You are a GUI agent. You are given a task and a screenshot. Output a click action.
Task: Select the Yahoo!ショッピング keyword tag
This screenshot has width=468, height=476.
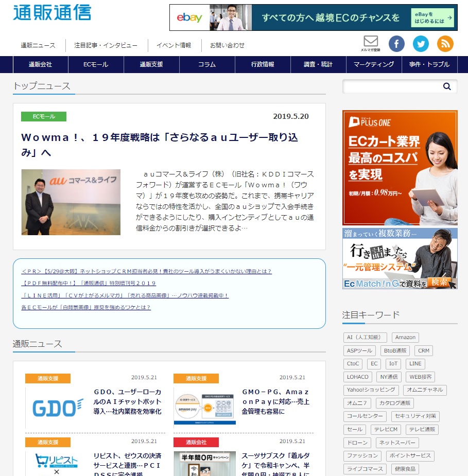[371, 390]
